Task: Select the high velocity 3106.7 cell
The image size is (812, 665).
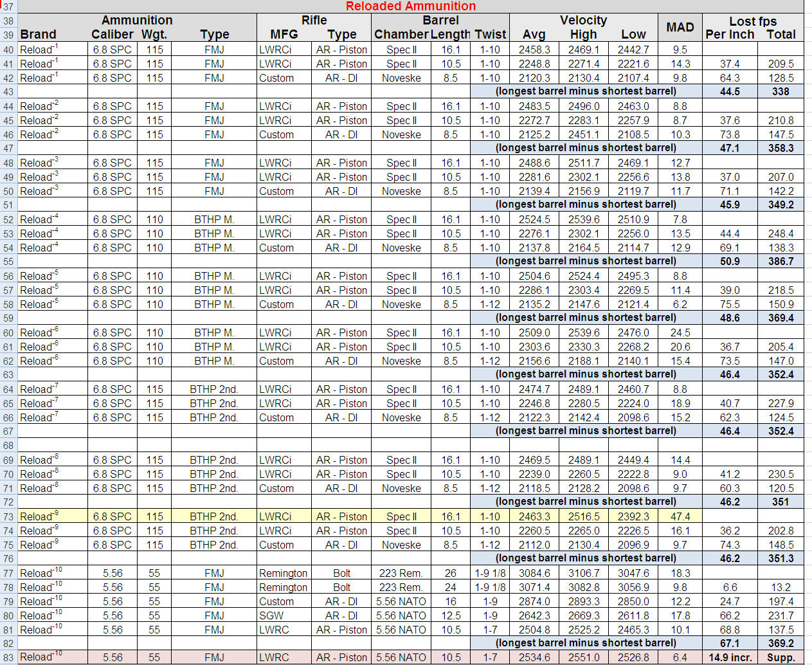Action: tap(583, 573)
